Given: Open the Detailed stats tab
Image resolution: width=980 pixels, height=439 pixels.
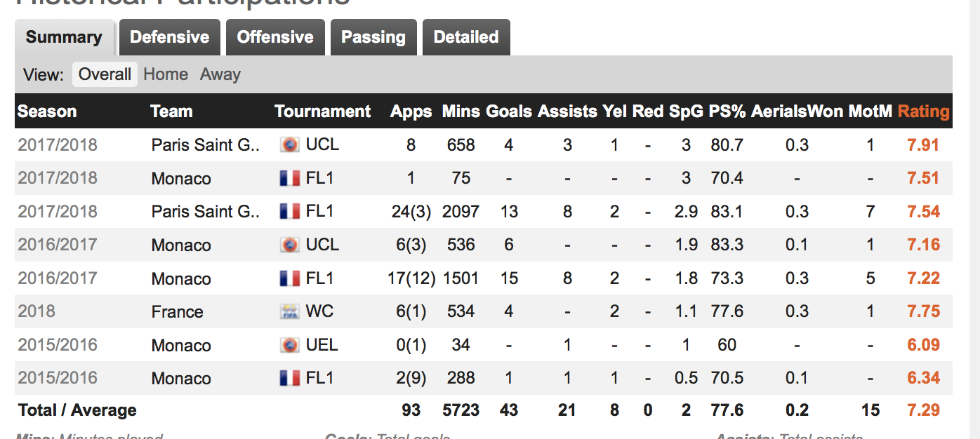Looking at the screenshot, I should click(x=466, y=37).
